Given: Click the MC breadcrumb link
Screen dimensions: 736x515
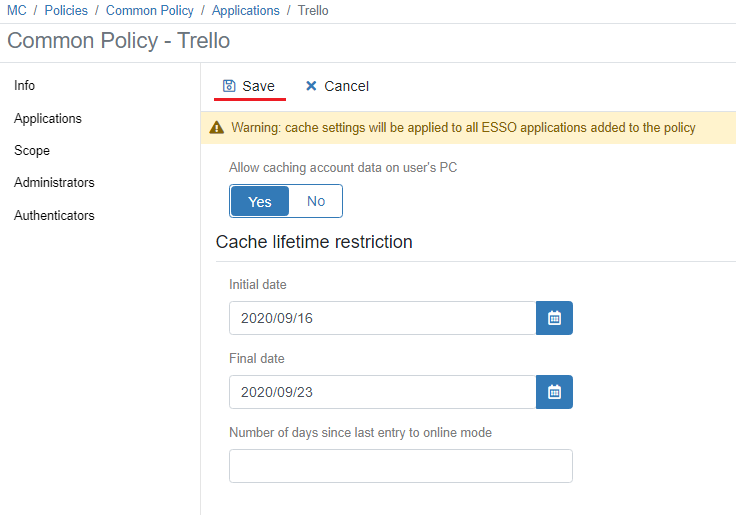Looking at the screenshot, I should [17, 11].
